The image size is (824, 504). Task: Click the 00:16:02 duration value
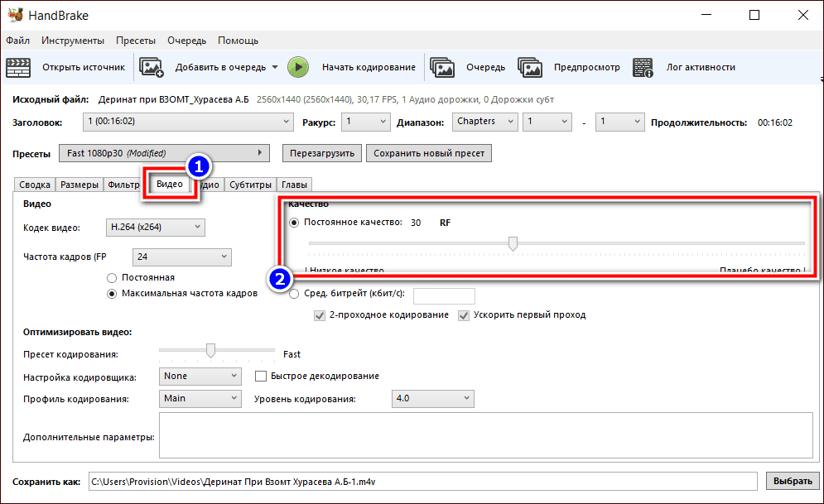[x=774, y=122]
